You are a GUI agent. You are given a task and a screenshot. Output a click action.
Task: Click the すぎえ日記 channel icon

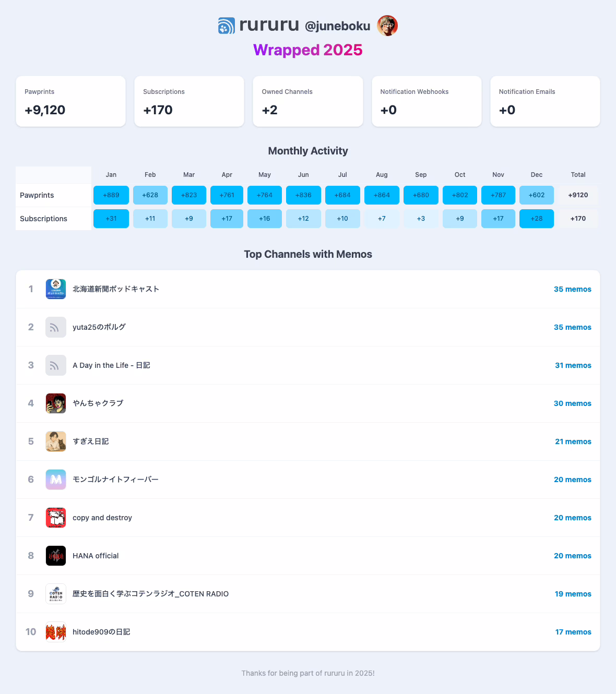pos(56,441)
